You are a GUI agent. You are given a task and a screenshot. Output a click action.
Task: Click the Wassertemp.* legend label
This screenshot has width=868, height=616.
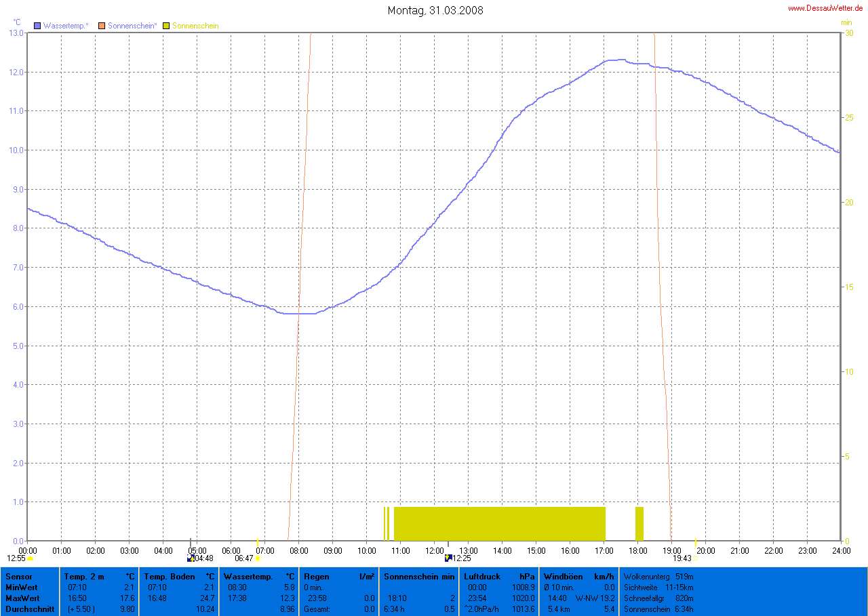(x=66, y=26)
